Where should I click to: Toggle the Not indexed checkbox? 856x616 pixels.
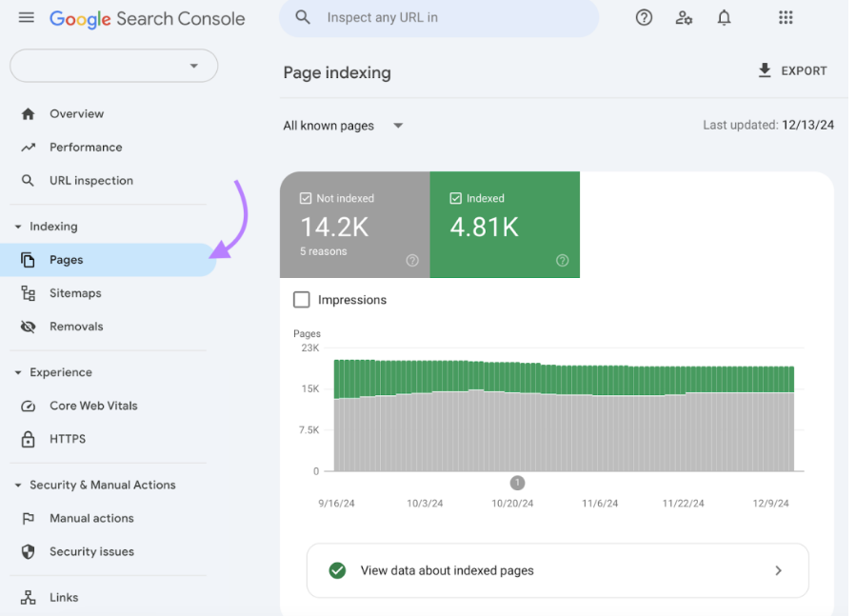[x=306, y=198]
